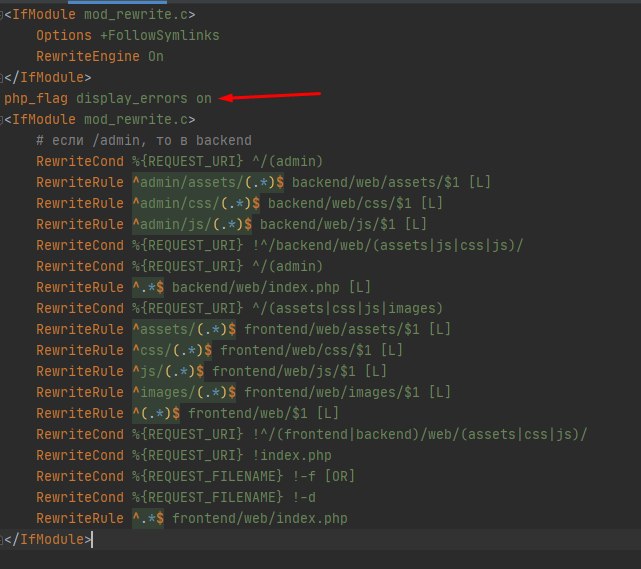Viewport: 641px width, 569px height.
Task: Click 'frontend/web/js/$1' substitution
Action: pos(284,372)
